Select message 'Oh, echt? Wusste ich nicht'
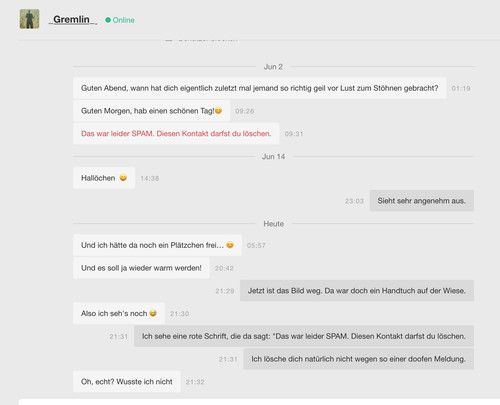The width and height of the screenshot is (500, 405). 127,381
